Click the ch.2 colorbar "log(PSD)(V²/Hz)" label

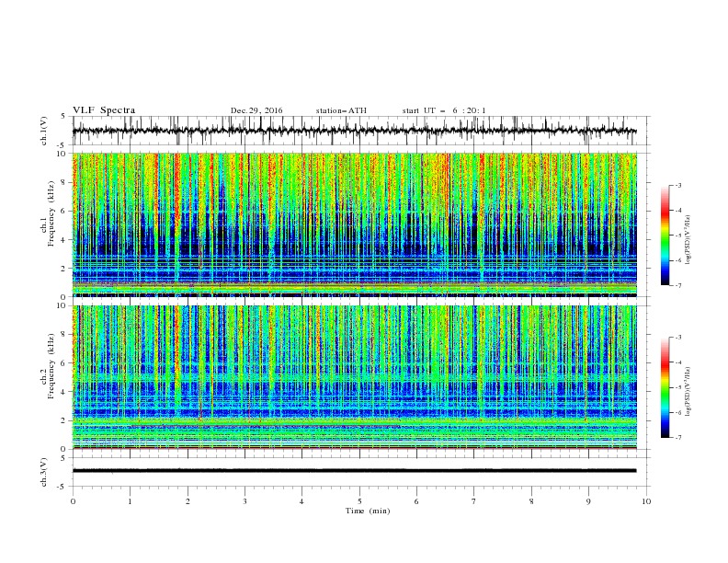pos(688,391)
